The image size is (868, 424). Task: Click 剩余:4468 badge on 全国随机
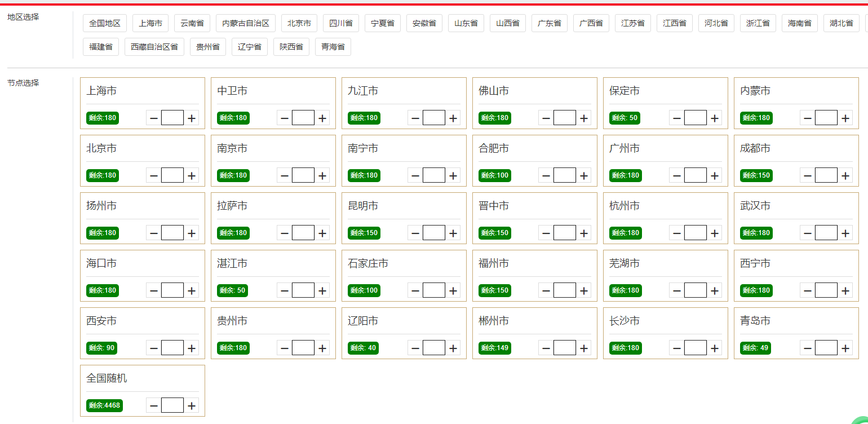point(104,405)
